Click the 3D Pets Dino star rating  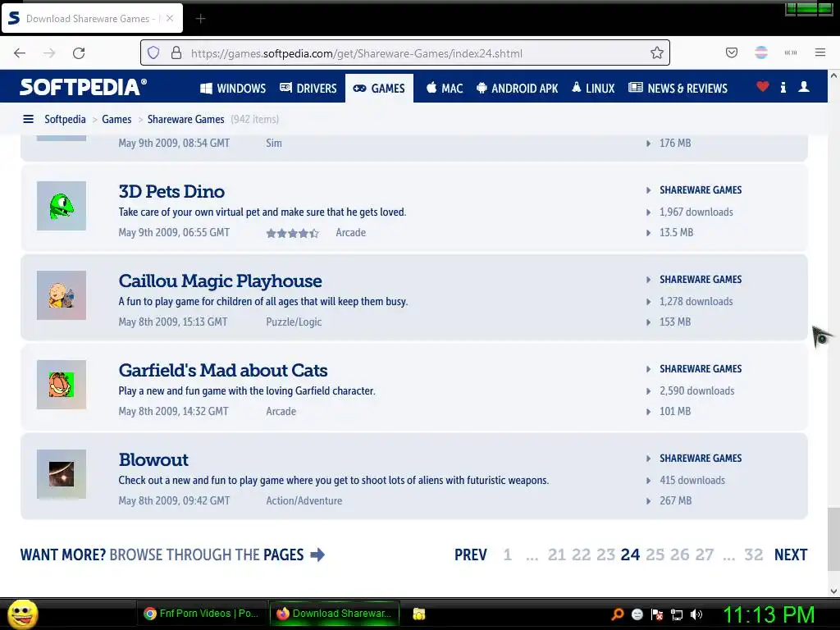click(293, 233)
